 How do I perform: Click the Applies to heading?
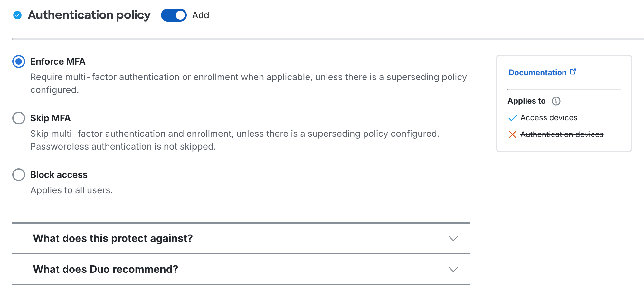pyautogui.click(x=526, y=101)
